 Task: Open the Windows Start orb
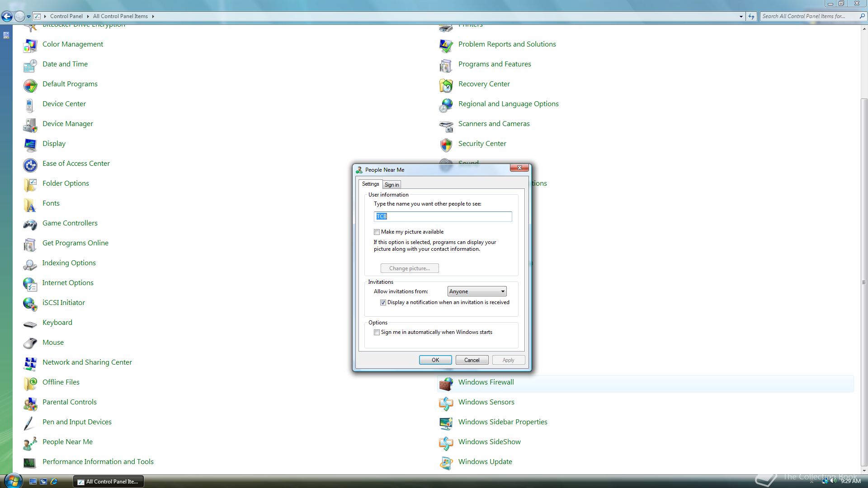[x=13, y=481]
